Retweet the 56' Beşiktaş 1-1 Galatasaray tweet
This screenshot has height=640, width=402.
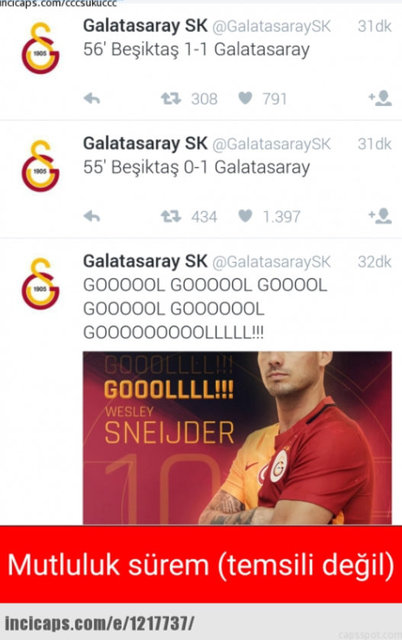point(171,98)
